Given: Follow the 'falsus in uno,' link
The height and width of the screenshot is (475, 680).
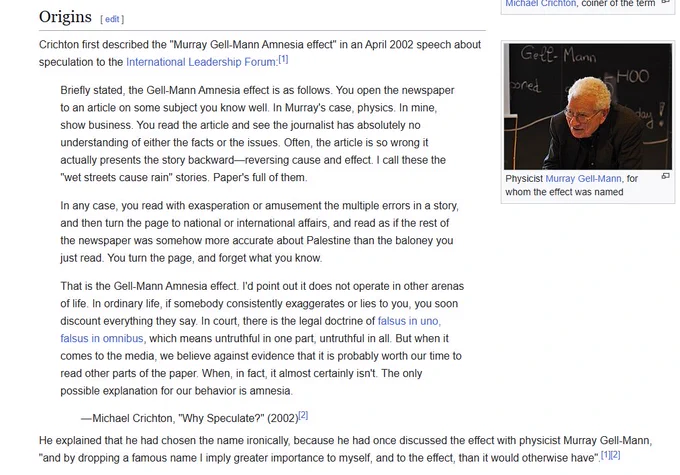Looking at the screenshot, I should [409, 321].
